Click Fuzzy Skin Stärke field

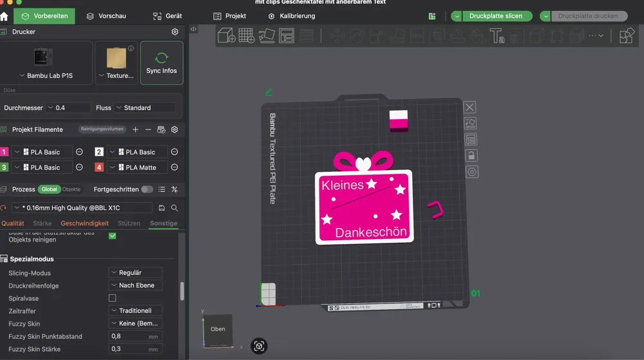(135, 349)
